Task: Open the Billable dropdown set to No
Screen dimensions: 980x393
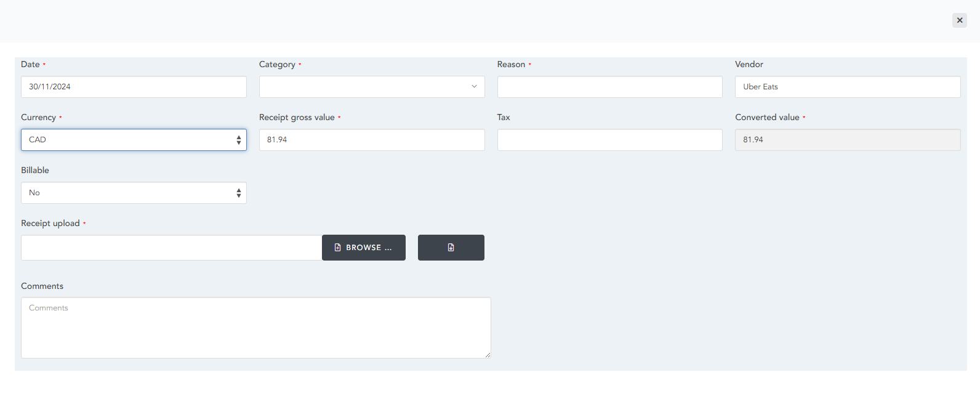Action: 134,193
